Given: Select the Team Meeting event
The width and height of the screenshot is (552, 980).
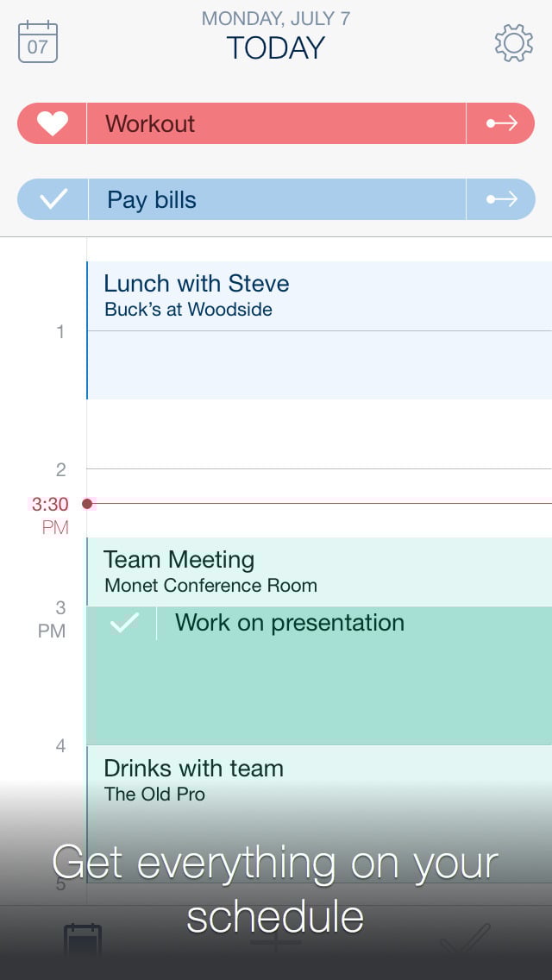Looking at the screenshot, I should tap(319, 571).
